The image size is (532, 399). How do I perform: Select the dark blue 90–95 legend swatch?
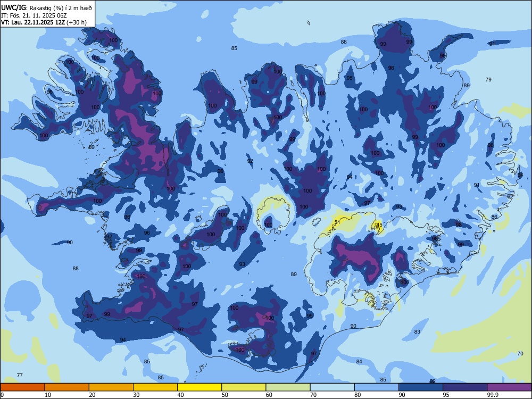pyautogui.click(x=421, y=387)
